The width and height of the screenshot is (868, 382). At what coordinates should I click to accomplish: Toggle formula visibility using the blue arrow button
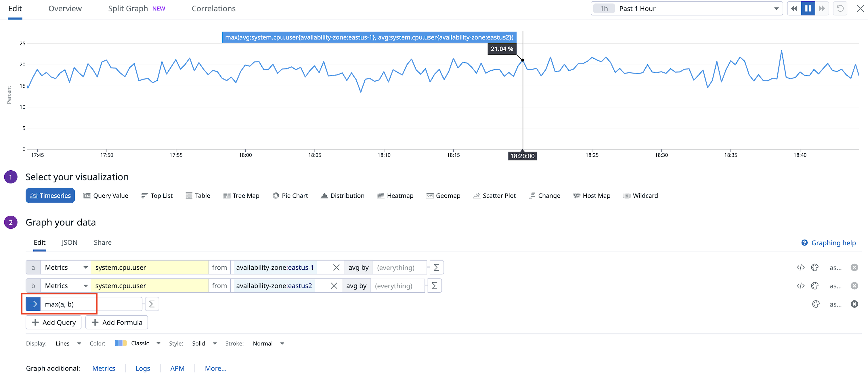pos(33,304)
